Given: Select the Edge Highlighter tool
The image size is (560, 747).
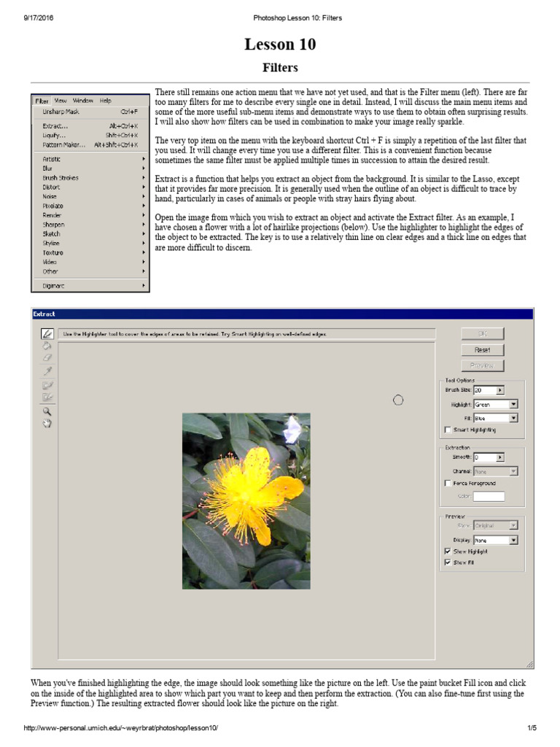Looking at the screenshot, I should pyautogui.click(x=47, y=334).
